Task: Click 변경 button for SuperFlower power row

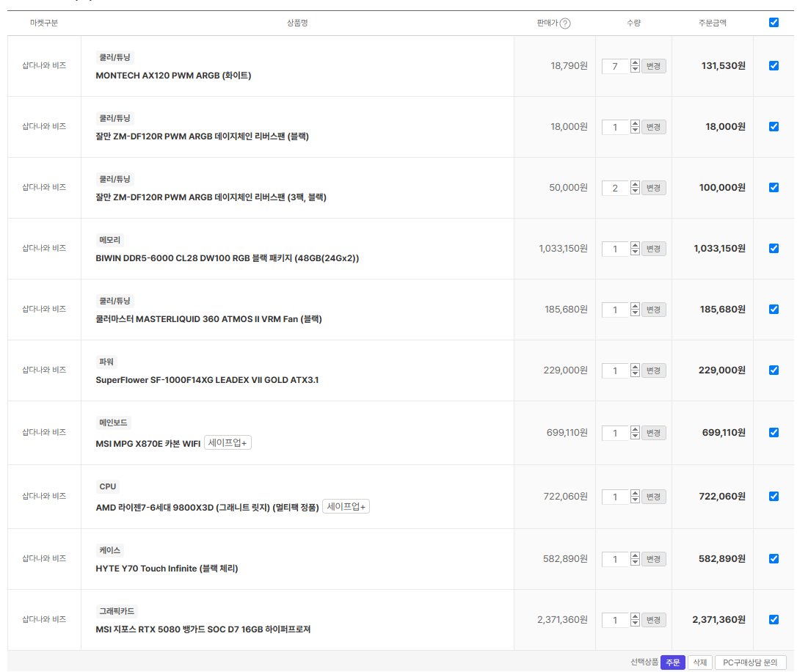Action: pos(653,370)
